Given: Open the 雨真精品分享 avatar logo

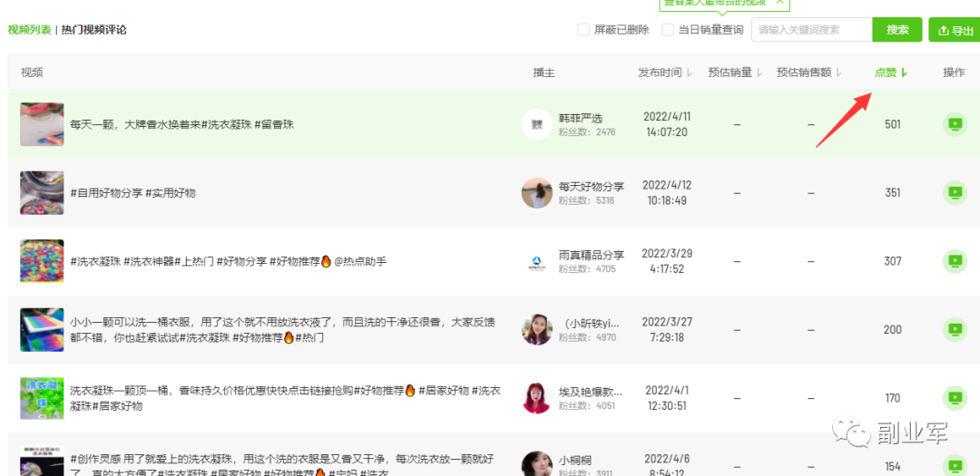Looking at the screenshot, I should (x=537, y=261).
